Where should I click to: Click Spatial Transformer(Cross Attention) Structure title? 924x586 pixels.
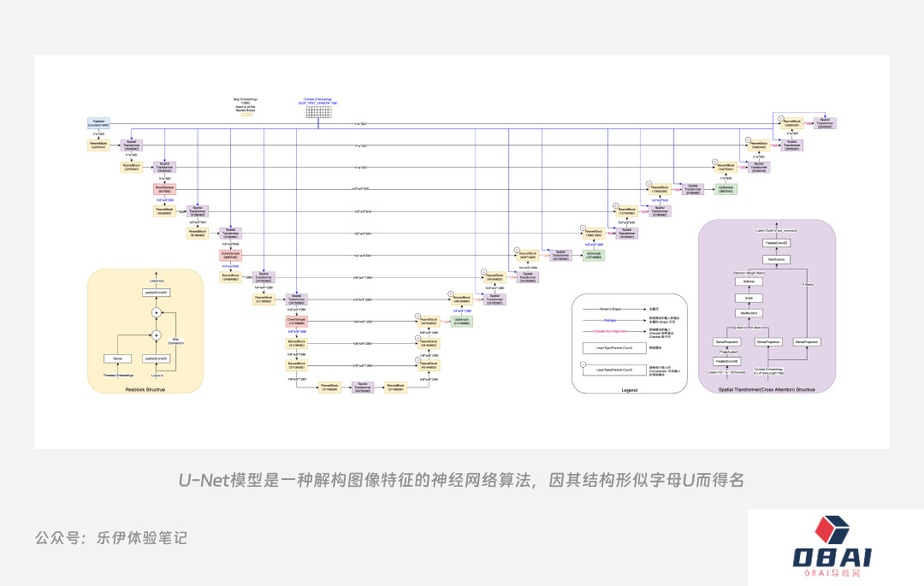767,389
